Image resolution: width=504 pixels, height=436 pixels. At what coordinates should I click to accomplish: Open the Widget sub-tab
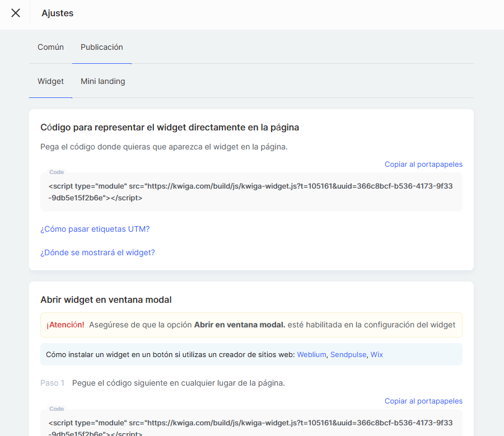(x=50, y=82)
